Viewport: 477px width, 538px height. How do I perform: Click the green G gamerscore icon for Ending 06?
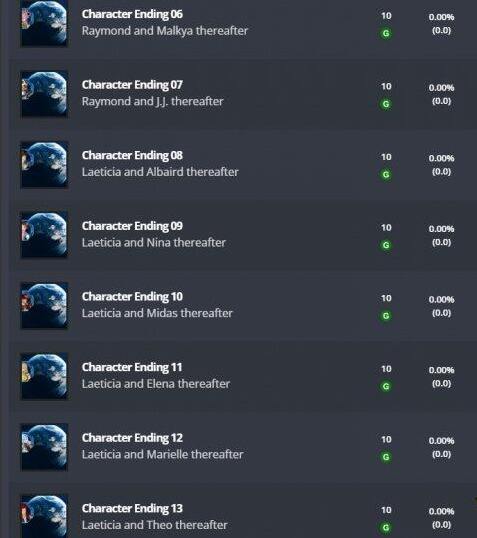coord(386,33)
